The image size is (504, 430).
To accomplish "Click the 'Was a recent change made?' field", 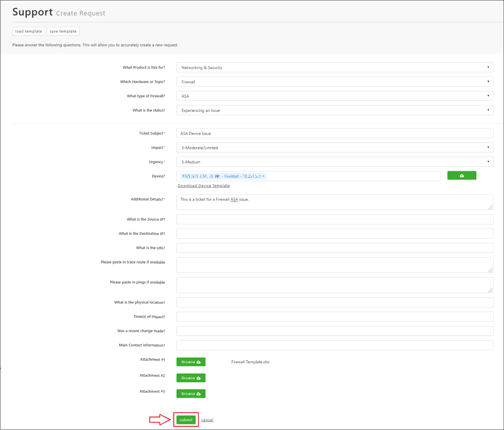I will pos(335,331).
